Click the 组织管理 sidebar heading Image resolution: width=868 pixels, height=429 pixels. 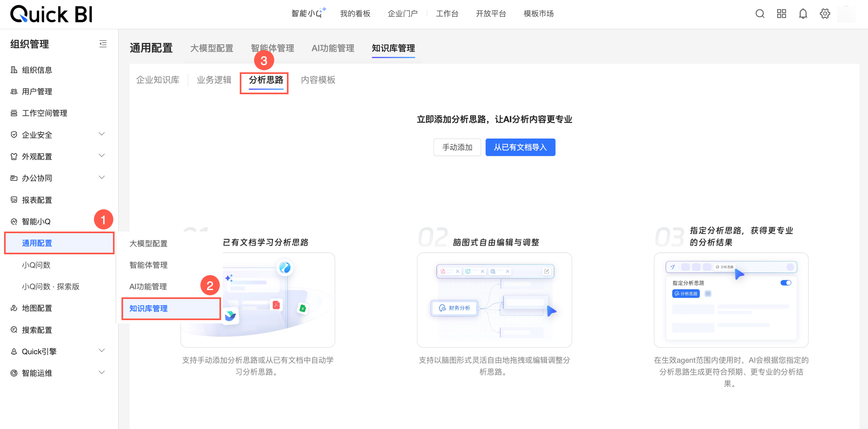[29, 44]
